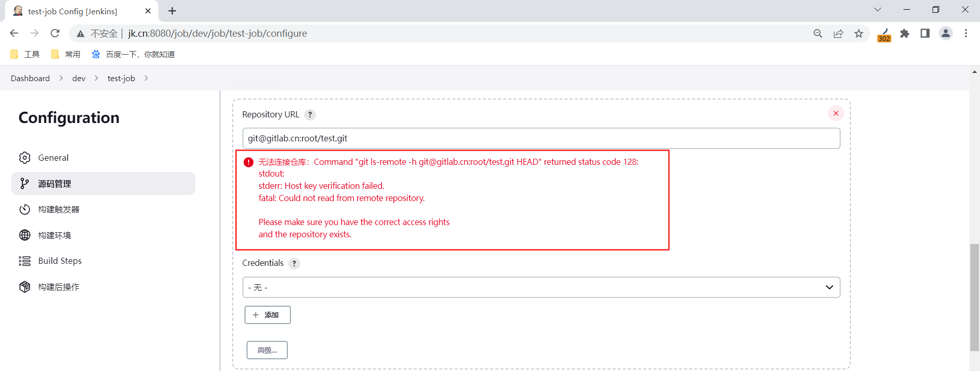
Task: Click the red error alert icon
Action: (249, 162)
